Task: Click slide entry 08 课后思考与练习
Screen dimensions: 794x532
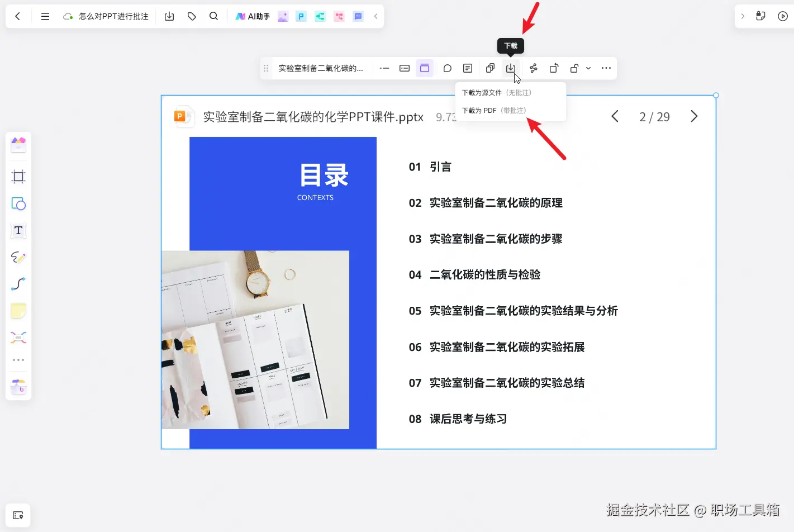Action: click(x=458, y=419)
